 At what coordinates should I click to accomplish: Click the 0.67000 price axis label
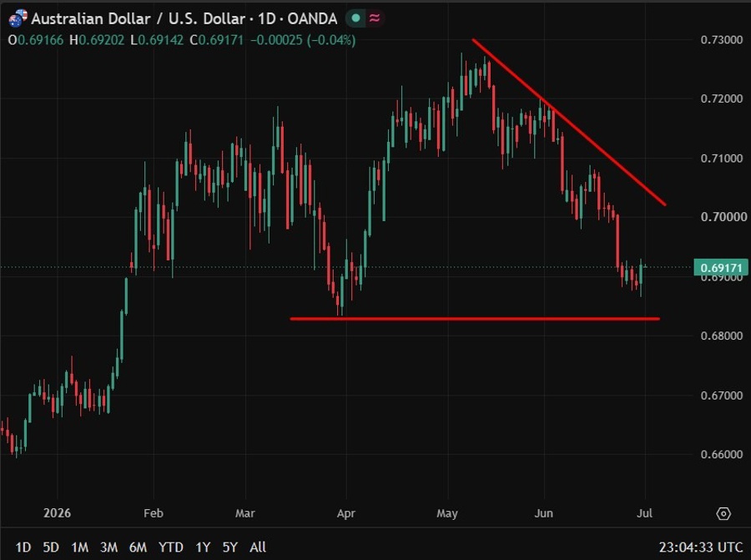(722, 396)
